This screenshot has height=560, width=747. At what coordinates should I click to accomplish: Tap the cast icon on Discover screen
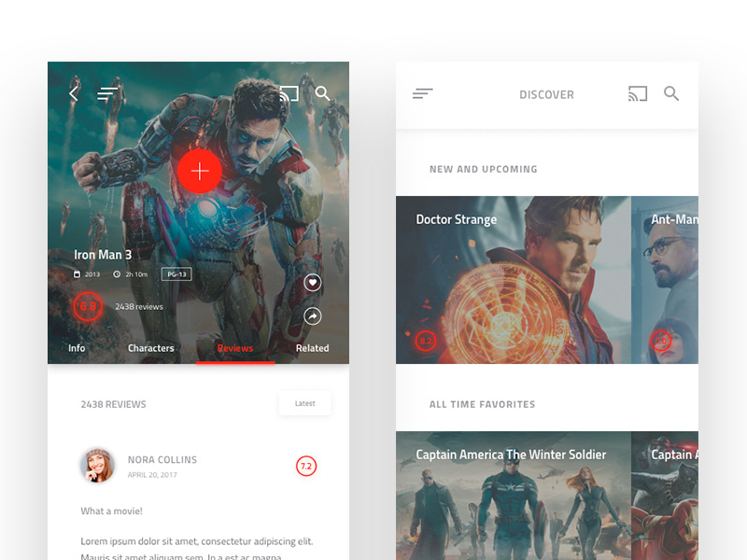coord(638,94)
